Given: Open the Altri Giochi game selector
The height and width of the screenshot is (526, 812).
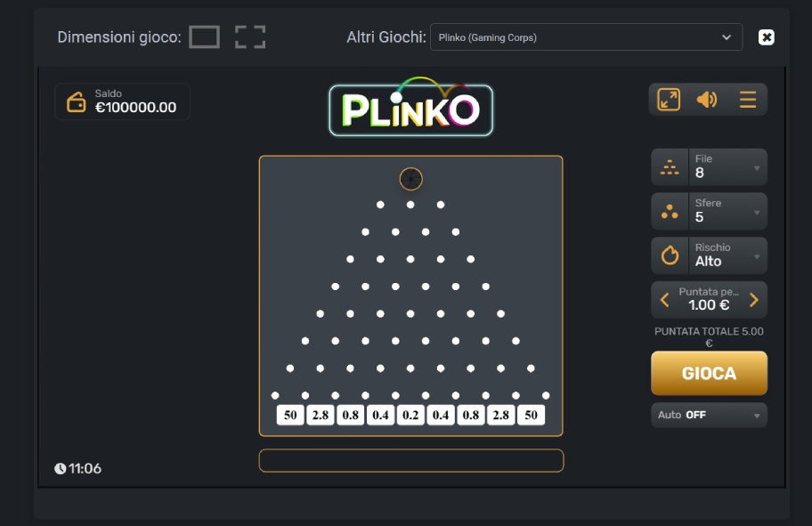Looking at the screenshot, I should click(x=586, y=37).
